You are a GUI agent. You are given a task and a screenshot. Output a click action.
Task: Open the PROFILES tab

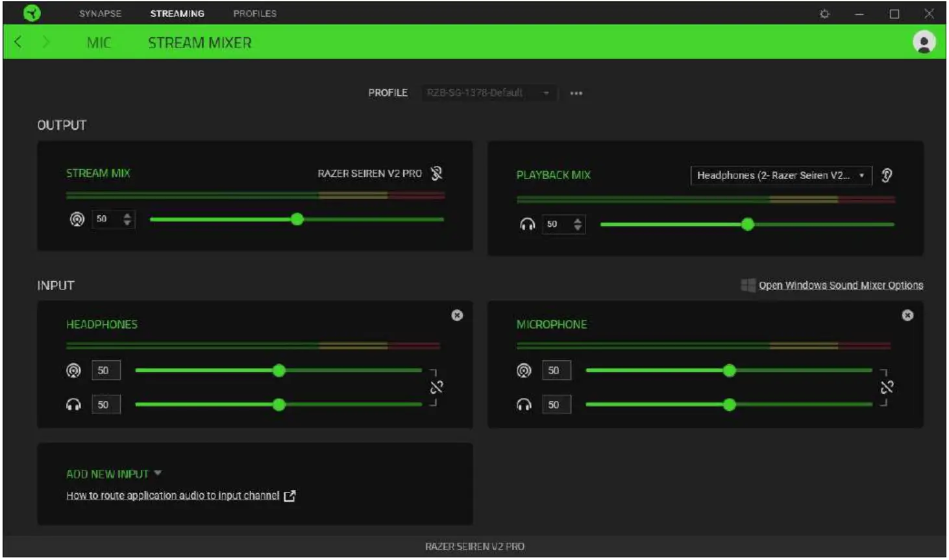coord(255,14)
